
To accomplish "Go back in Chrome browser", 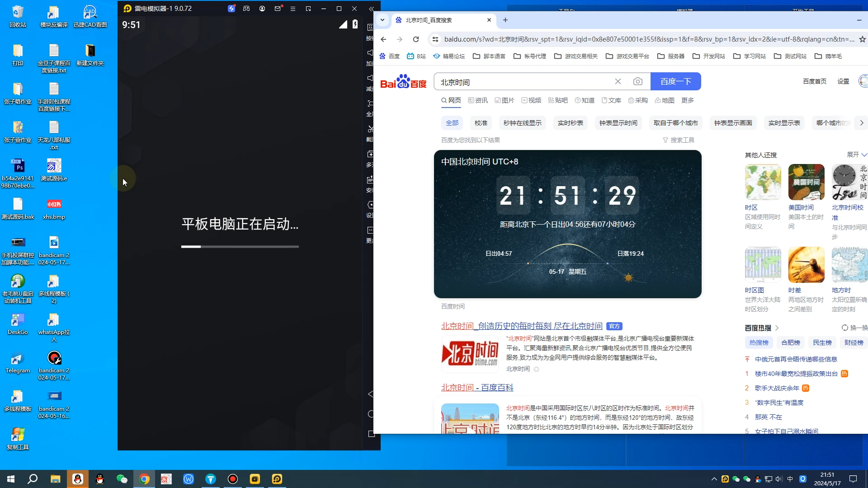I will coord(383,39).
